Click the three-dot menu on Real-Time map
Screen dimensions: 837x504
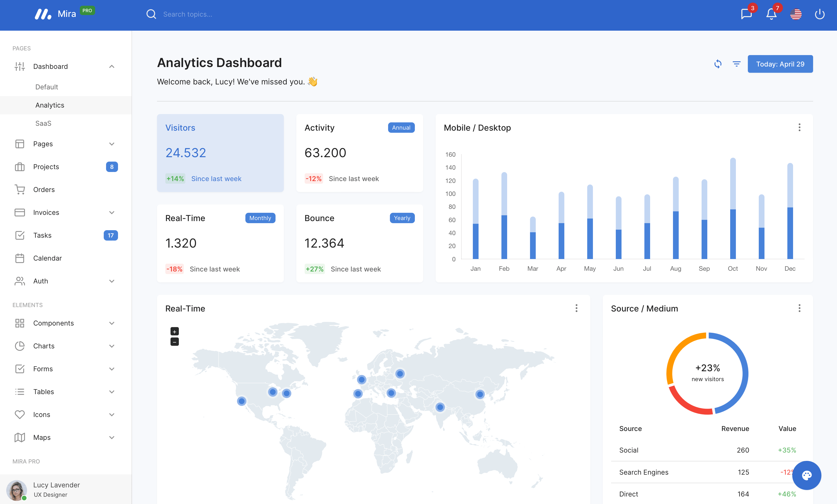click(x=576, y=308)
